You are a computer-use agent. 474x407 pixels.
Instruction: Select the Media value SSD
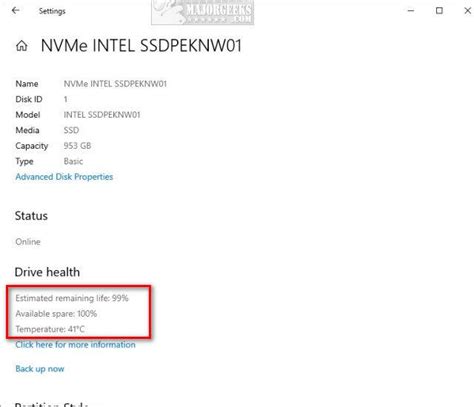(71, 130)
